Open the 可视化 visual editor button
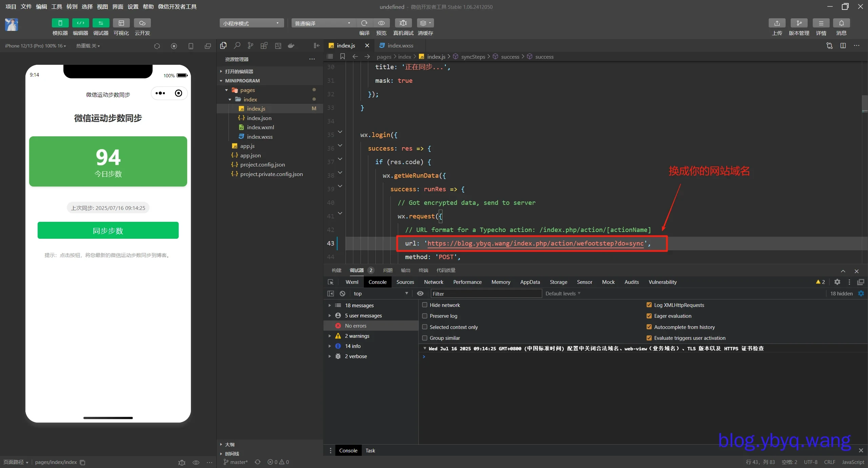 (121, 23)
